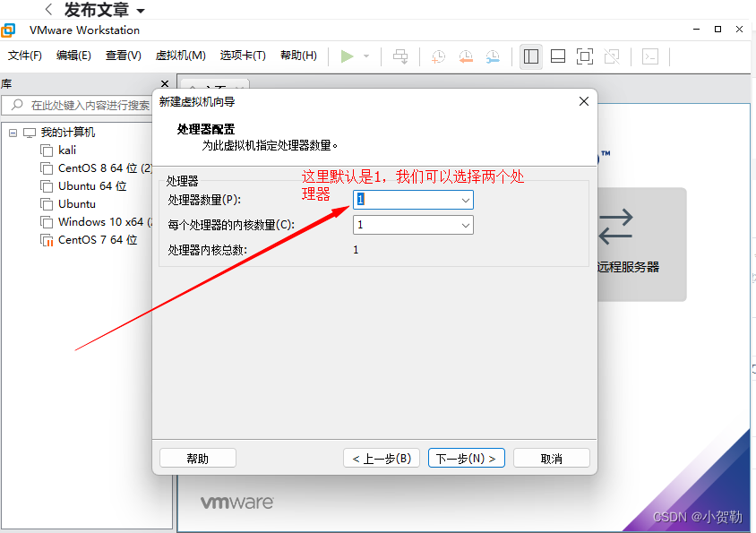The image size is (756, 533).
Task: Click the Send Ctrl+Alt+Del toolbar icon
Action: [400, 56]
